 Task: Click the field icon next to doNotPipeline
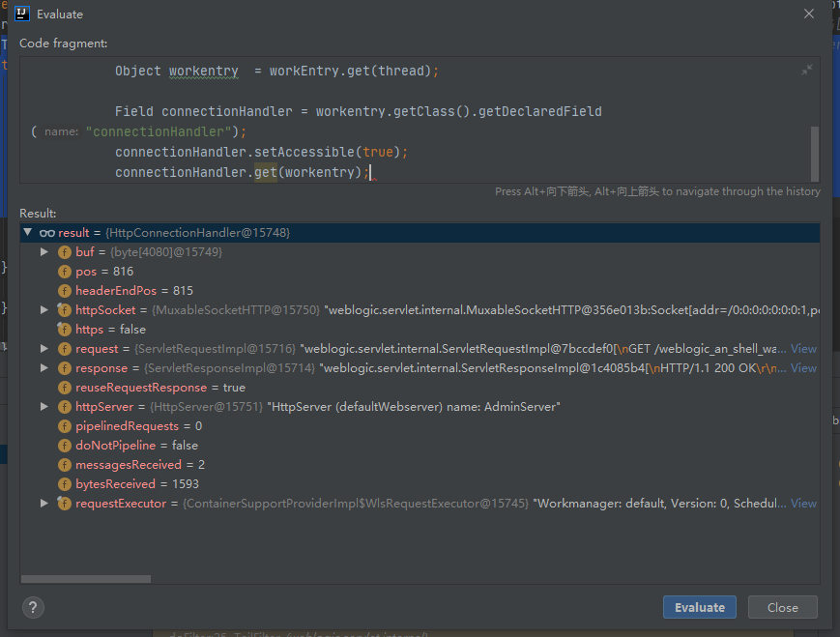65,446
